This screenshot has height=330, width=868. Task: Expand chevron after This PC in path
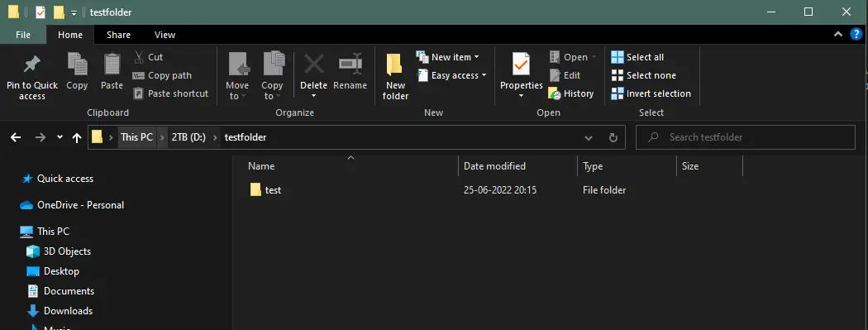(163, 137)
